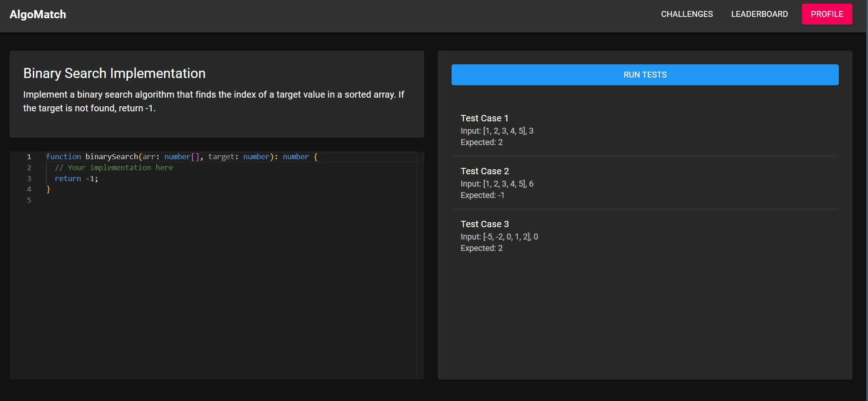Click the 'Binary Search Implementation' title

coord(114,73)
